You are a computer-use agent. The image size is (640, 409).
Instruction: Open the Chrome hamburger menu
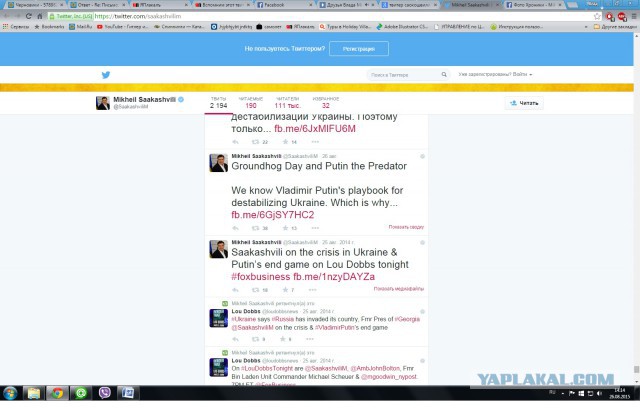(634, 16)
